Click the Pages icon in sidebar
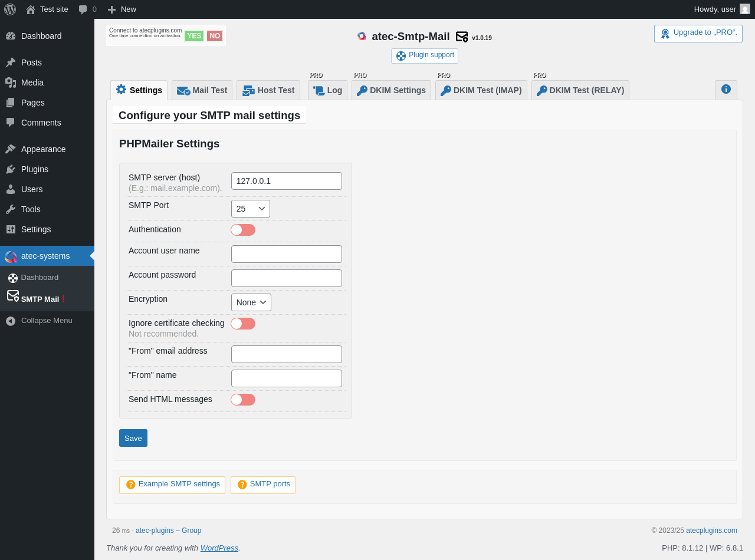 (11, 103)
